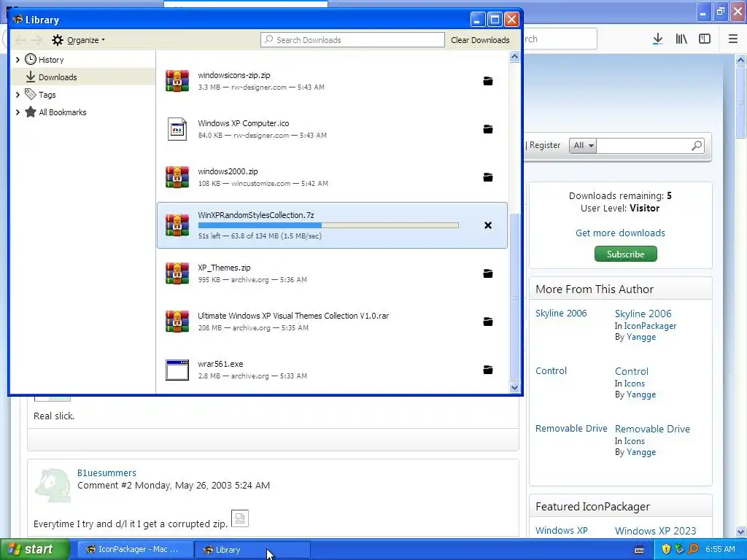The width and height of the screenshot is (747, 560).
Task: Open the Register link
Action: click(x=545, y=145)
